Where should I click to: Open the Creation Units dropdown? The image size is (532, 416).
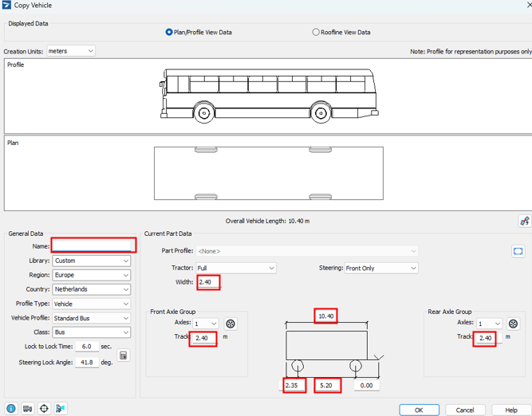click(70, 51)
